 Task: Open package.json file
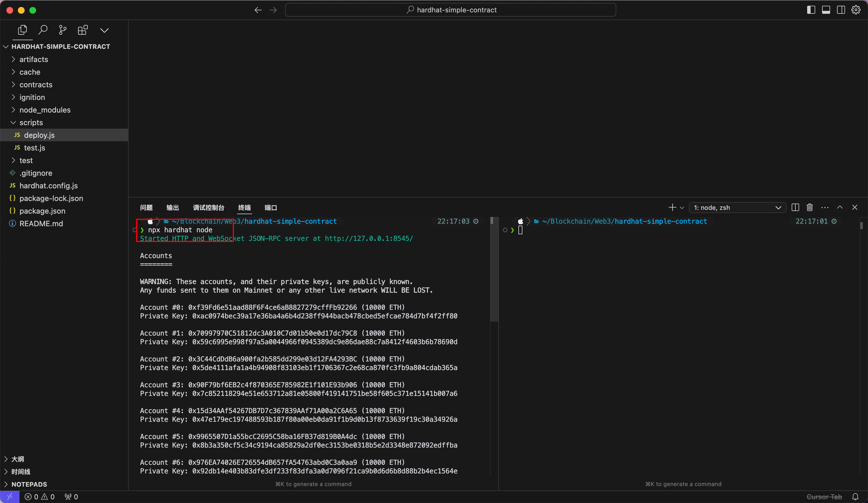[64, 211]
